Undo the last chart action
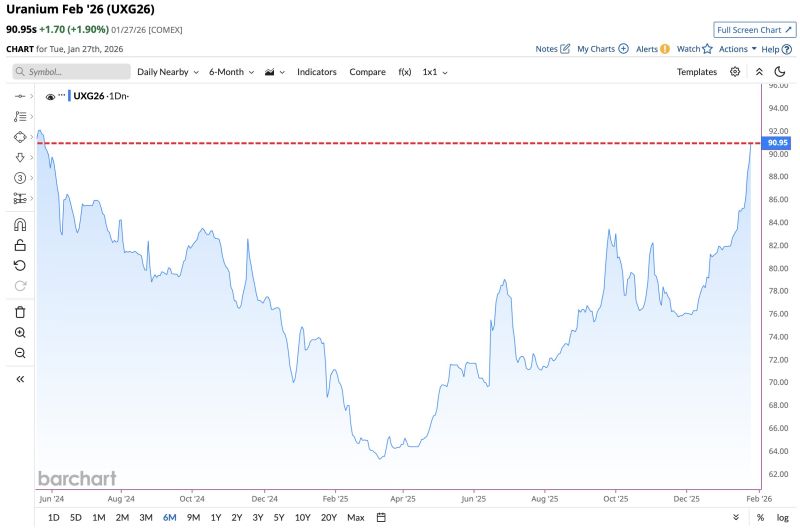This screenshot has height=529, width=800. click(20, 265)
